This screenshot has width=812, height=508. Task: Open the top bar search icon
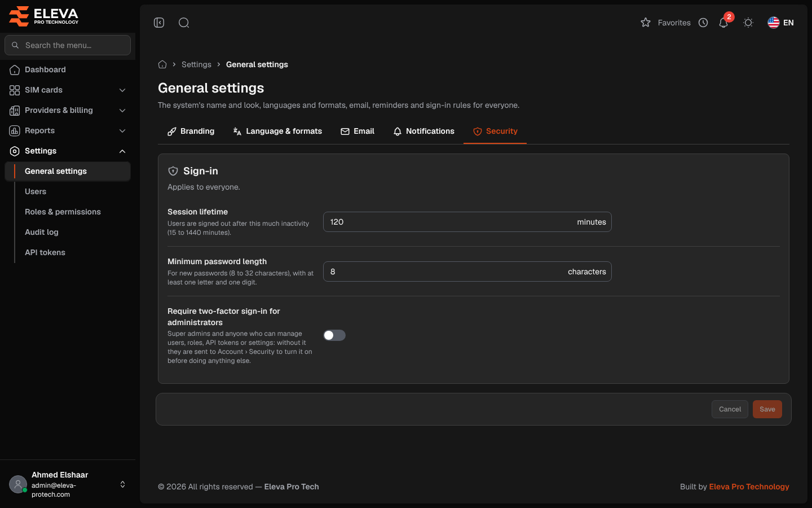pyautogui.click(x=184, y=23)
